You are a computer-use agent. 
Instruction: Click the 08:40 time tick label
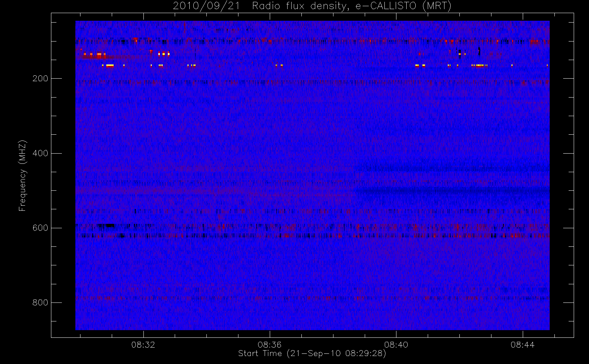[x=396, y=345]
